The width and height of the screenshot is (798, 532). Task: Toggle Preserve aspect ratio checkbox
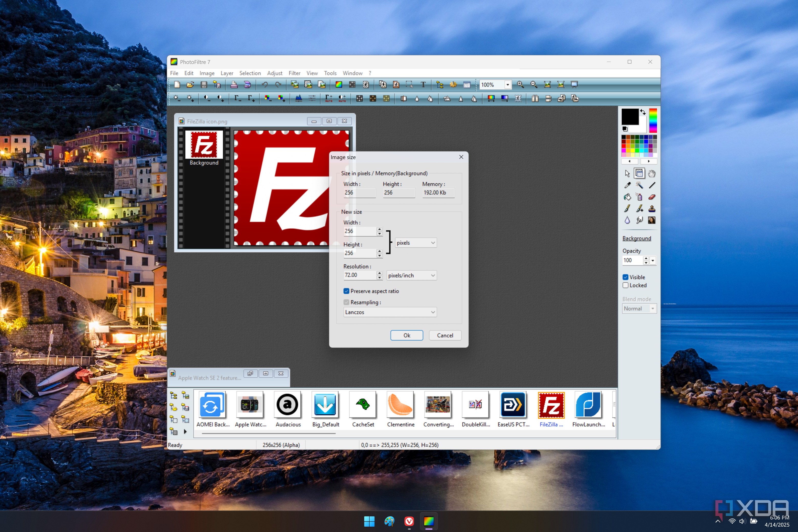(346, 291)
